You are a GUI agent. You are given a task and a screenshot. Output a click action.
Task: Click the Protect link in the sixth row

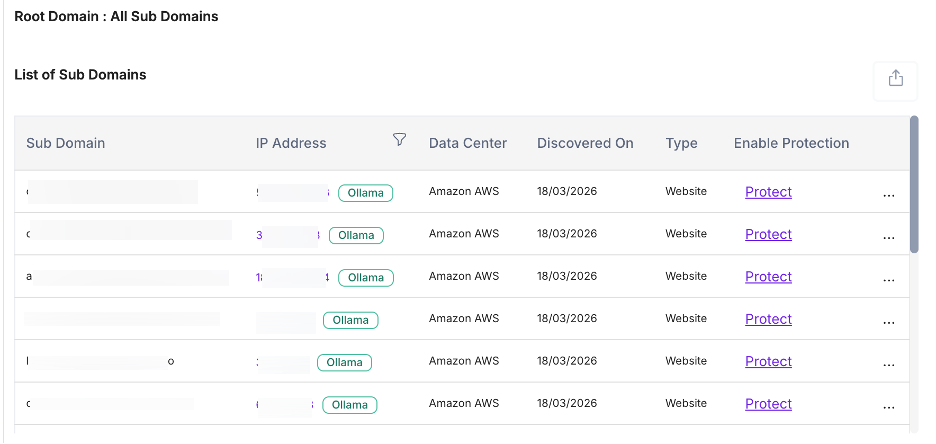pyautogui.click(x=768, y=404)
